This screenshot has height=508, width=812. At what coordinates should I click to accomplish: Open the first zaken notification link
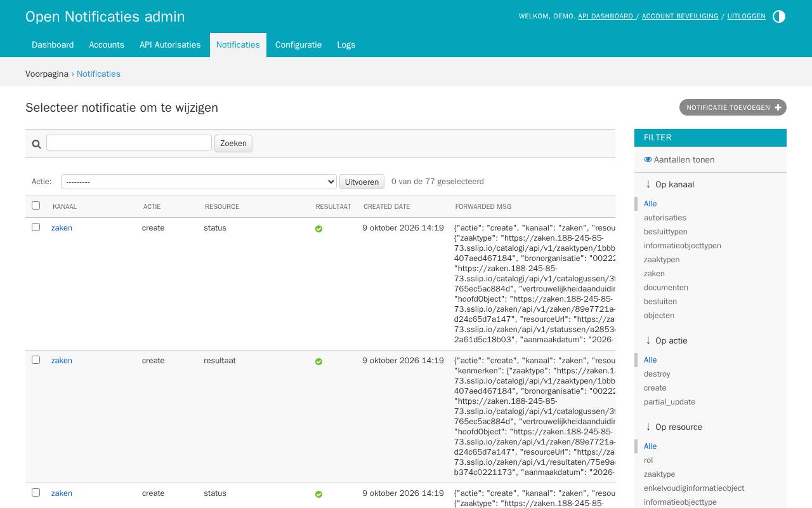click(x=62, y=228)
